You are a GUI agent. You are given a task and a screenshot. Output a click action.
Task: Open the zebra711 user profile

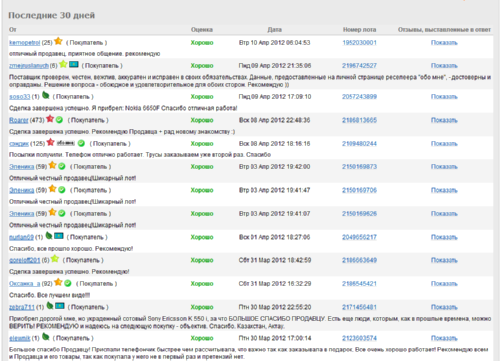22,307
